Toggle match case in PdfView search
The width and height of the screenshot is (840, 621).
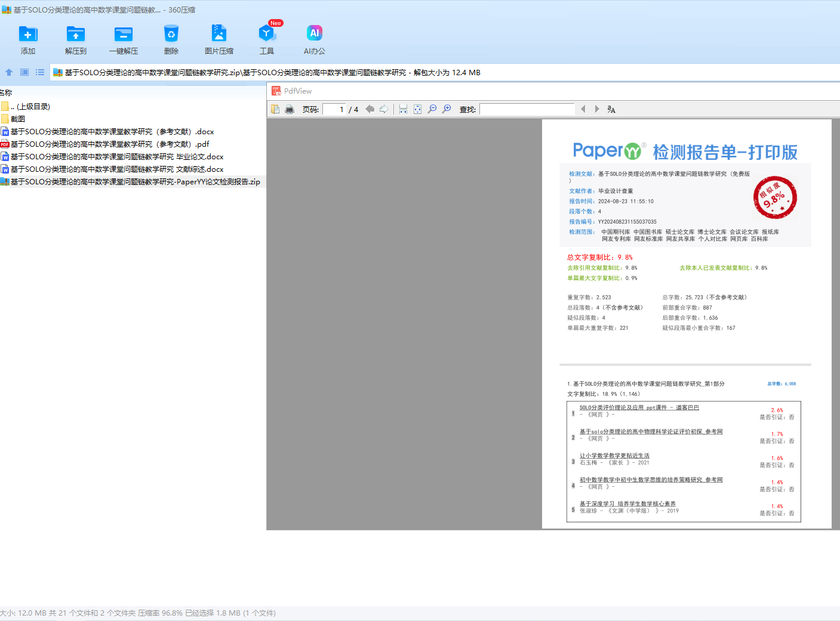click(x=611, y=109)
